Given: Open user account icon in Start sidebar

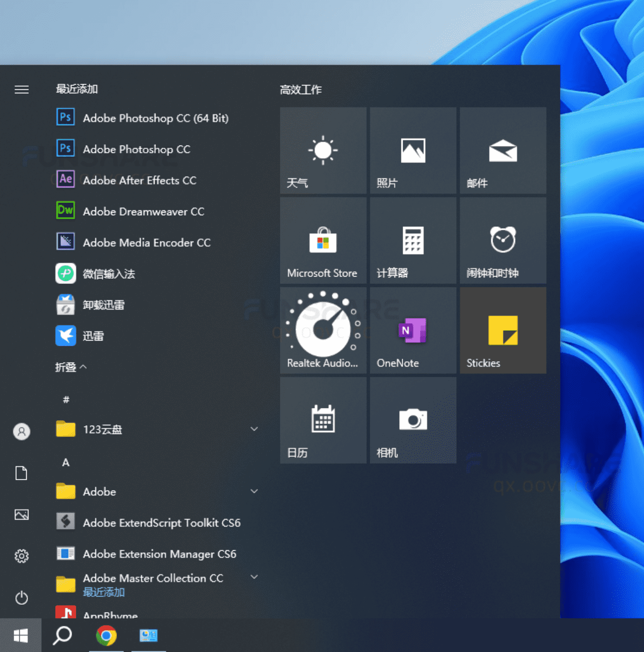Looking at the screenshot, I should [x=21, y=431].
